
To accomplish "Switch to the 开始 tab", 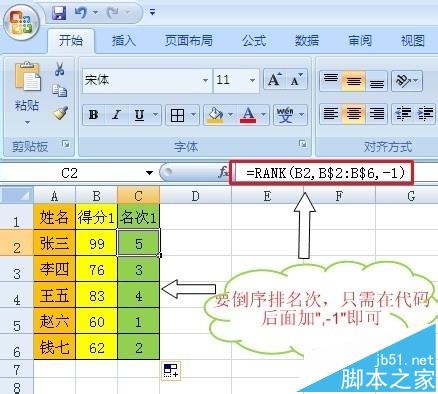I will pyautogui.click(x=71, y=41).
